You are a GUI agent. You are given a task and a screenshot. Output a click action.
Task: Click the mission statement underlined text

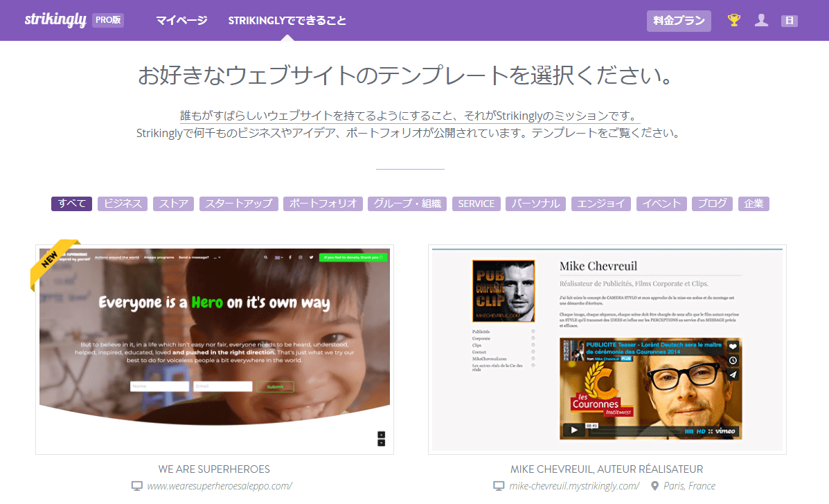pyautogui.click(x=409, y=116)
